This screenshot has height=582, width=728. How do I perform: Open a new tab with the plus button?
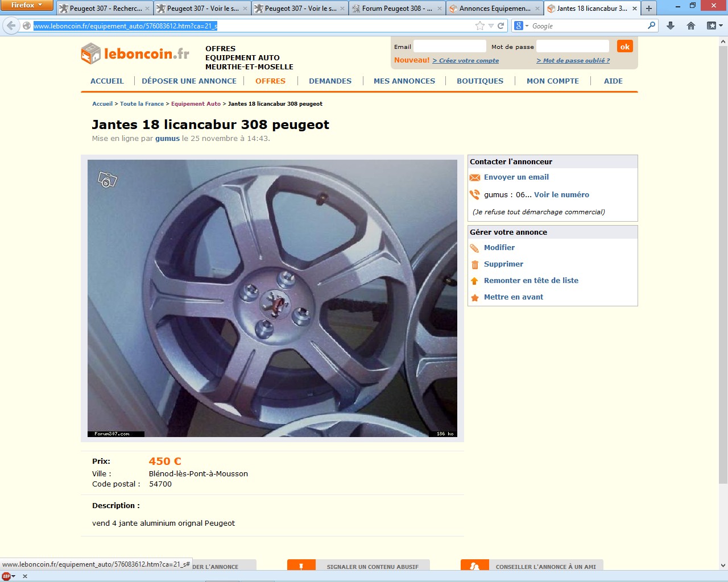click(x=649, y=9)
